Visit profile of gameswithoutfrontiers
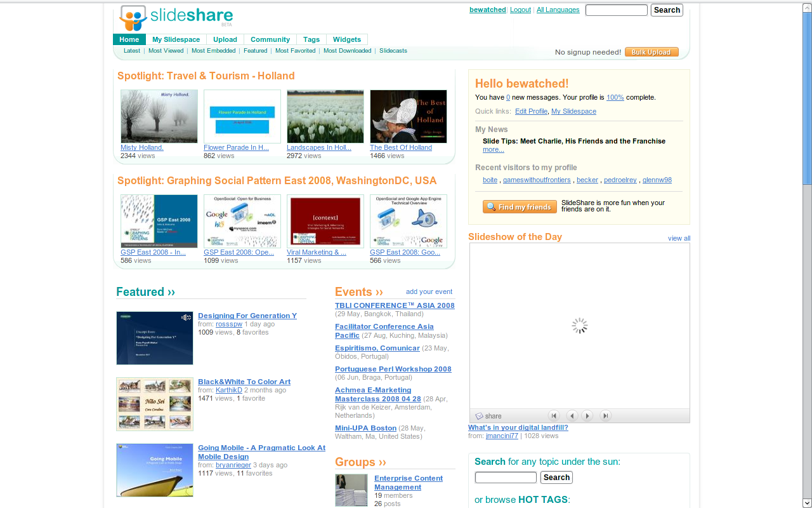 (x=538, y=180)
